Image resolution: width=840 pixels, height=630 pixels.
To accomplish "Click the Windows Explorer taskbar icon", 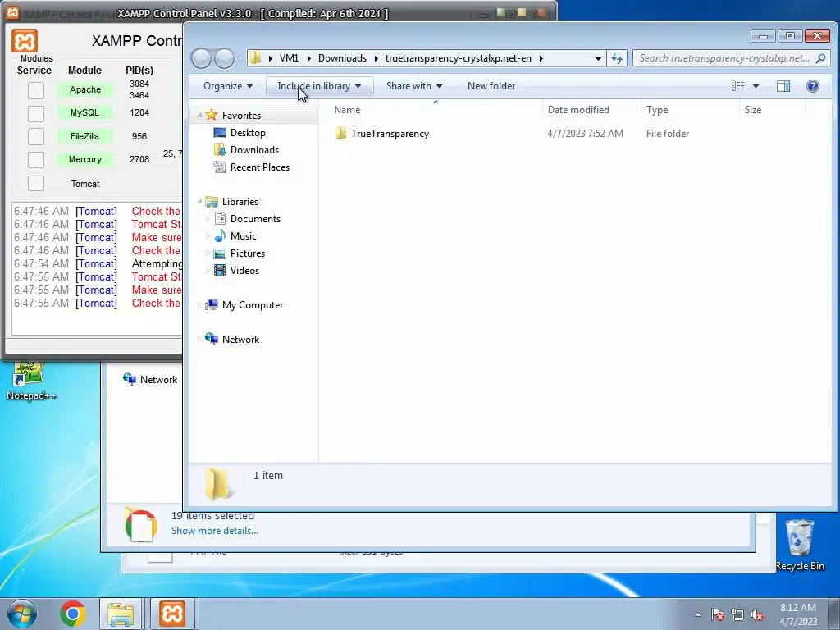I will click(121, 614).
